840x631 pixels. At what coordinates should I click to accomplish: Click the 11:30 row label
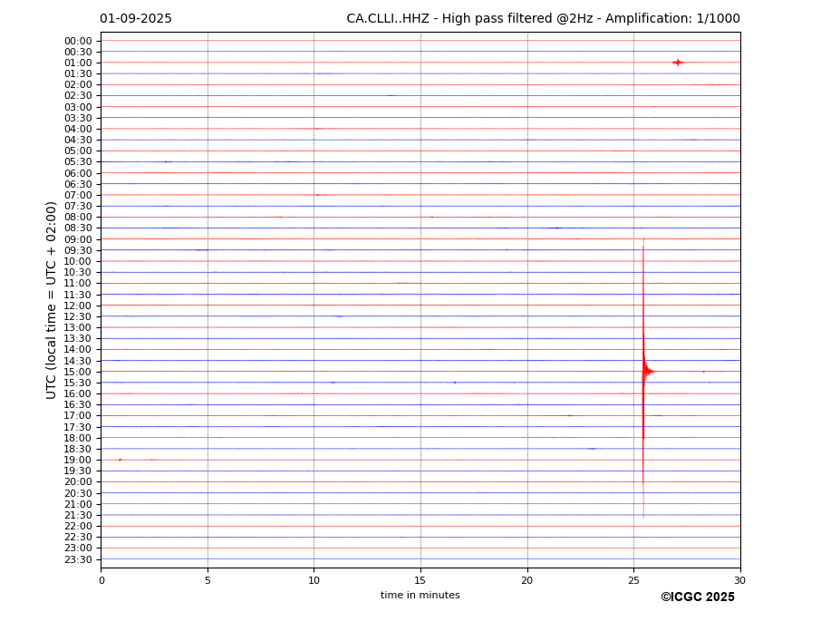78,295
